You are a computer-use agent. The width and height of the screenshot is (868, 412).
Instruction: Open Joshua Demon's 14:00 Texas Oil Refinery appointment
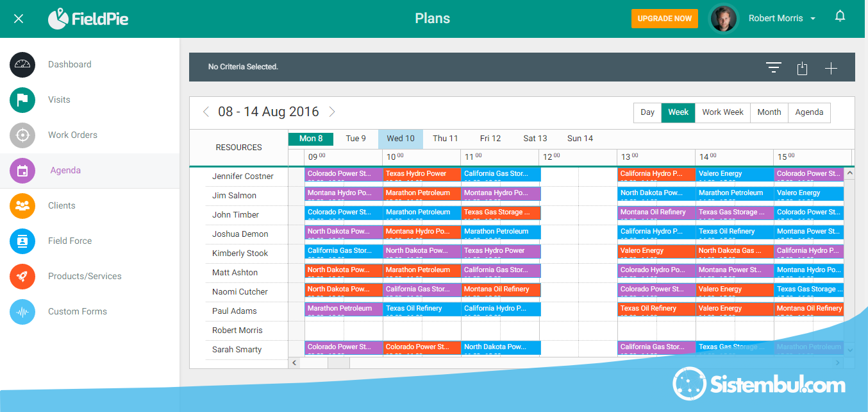pos(735,232)
